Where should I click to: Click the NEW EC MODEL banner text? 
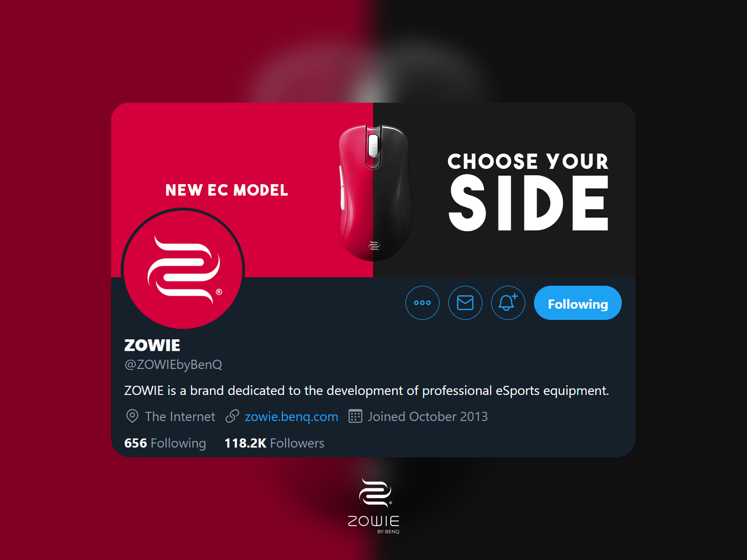(226, 190)
